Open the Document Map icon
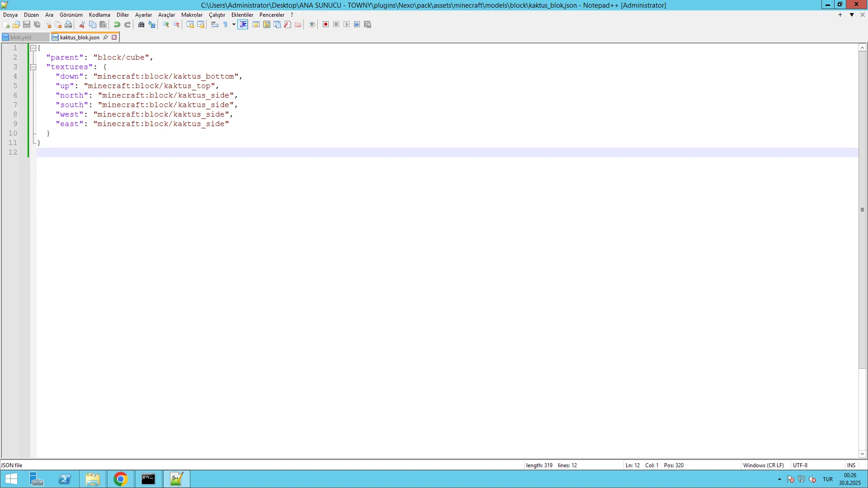This screenshot has width=868, height=488. point(267,24)
